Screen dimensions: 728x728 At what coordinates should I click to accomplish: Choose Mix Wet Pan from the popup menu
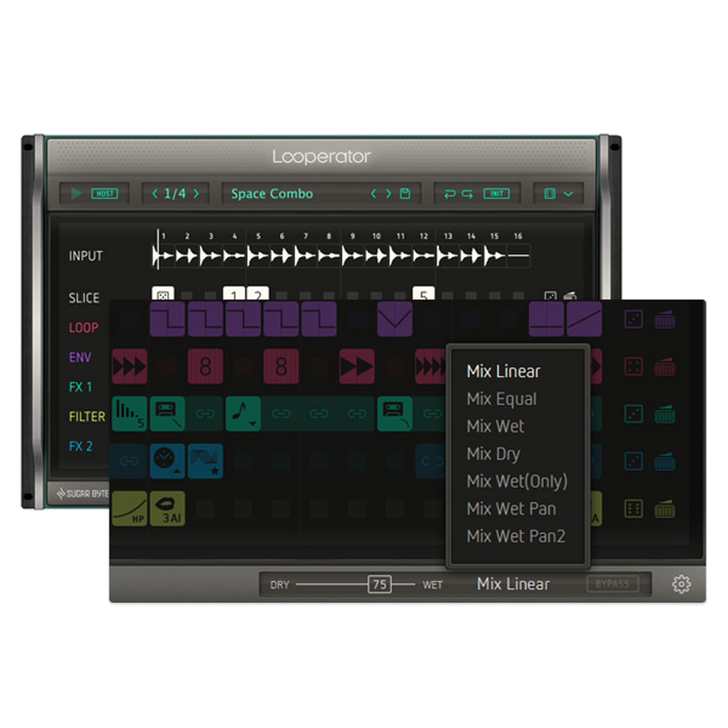(511, 509)
